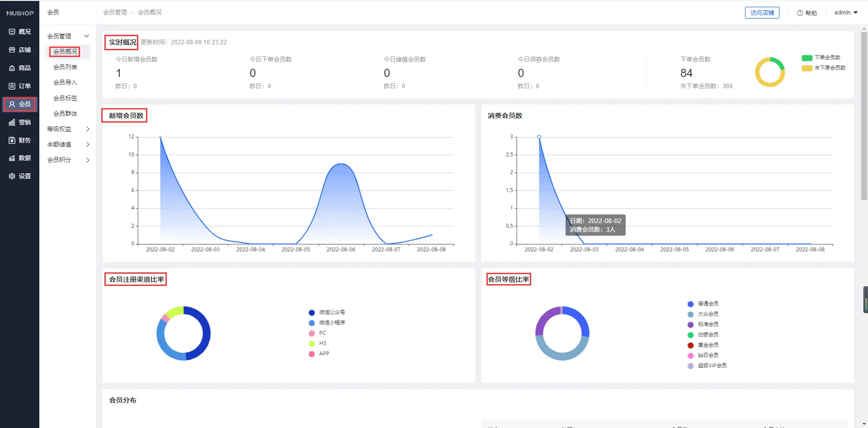Viewport: 868px width, 428px height.
Task: Open the 设置 settings gear icon
Action: [12, 176]
